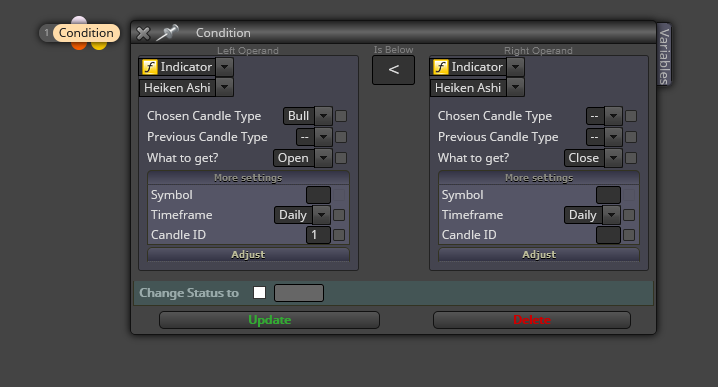
Task: Click the pin icon in Condition header
Action: (168, 33)
